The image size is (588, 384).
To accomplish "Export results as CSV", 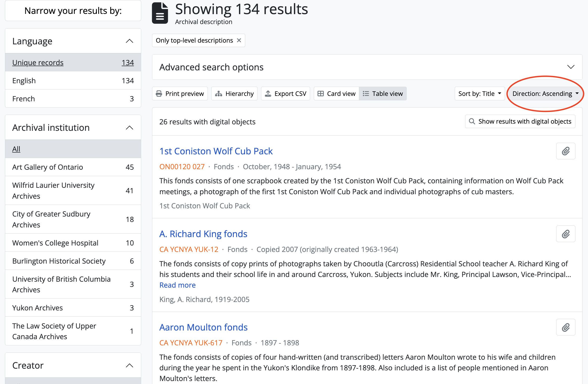I will [x=286, y=94].
